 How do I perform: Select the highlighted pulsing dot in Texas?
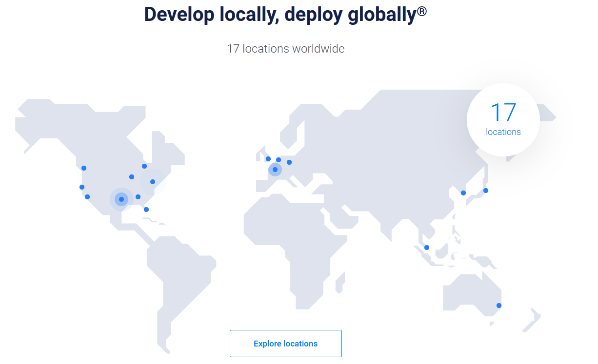(121, 199)
